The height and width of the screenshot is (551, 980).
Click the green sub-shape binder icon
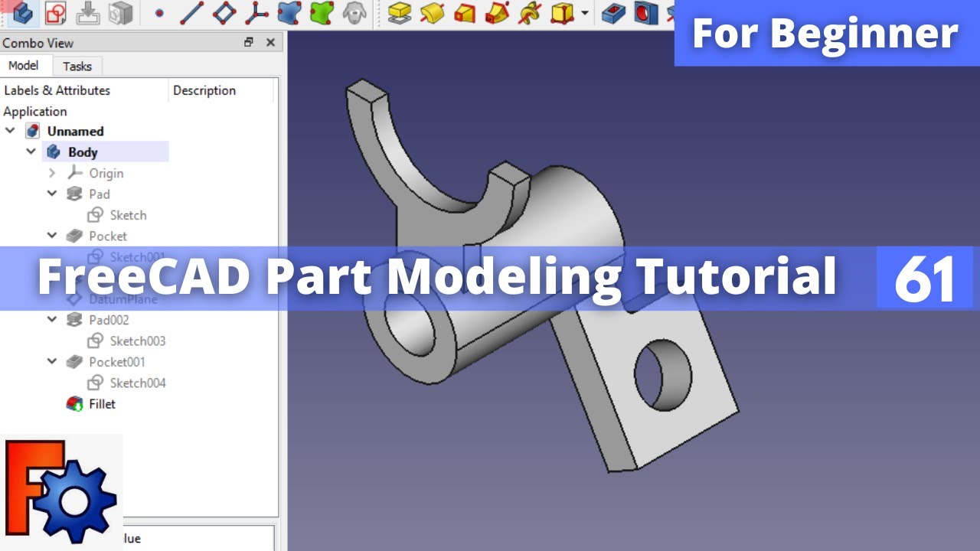click(322, 13)
